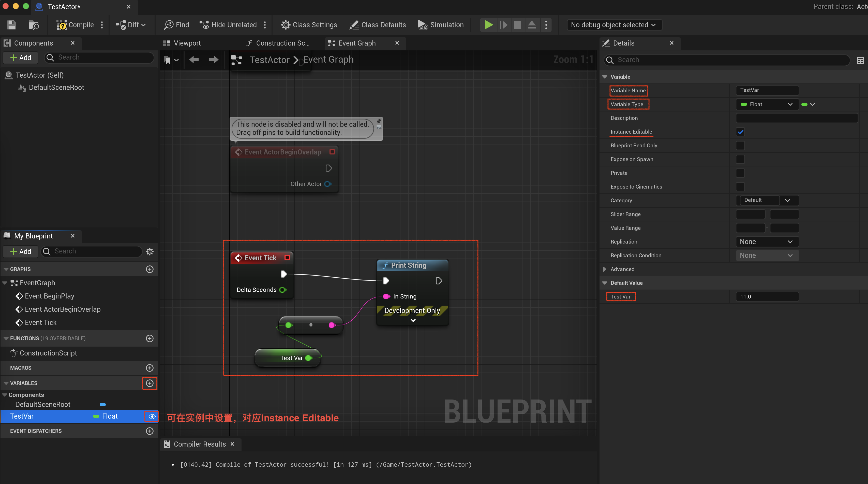The image size is (868, 484).
Task: Open the debug object selector dropdown
Action: [614, 25]
